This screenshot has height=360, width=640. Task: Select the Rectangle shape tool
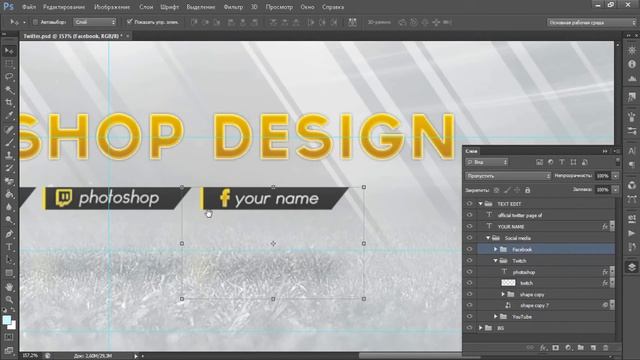(x=9, y=273)
